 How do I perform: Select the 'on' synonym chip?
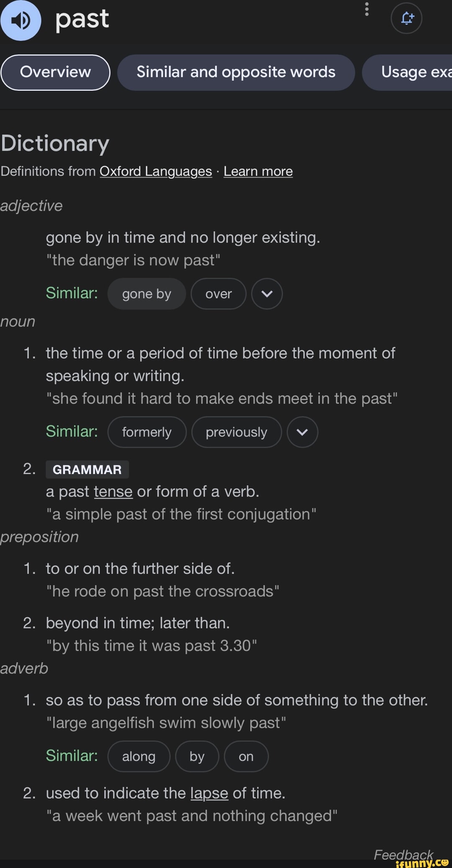[x=246, y=756]
